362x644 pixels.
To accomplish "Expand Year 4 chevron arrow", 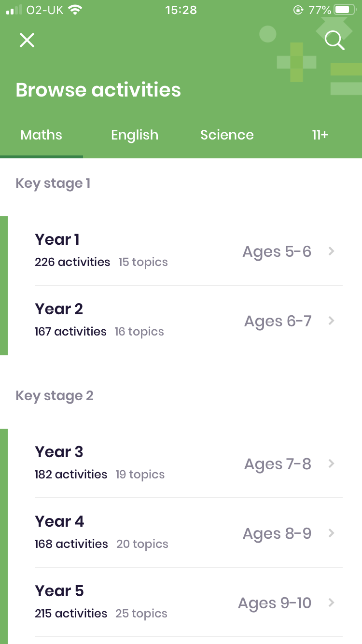I will (331, 533).
